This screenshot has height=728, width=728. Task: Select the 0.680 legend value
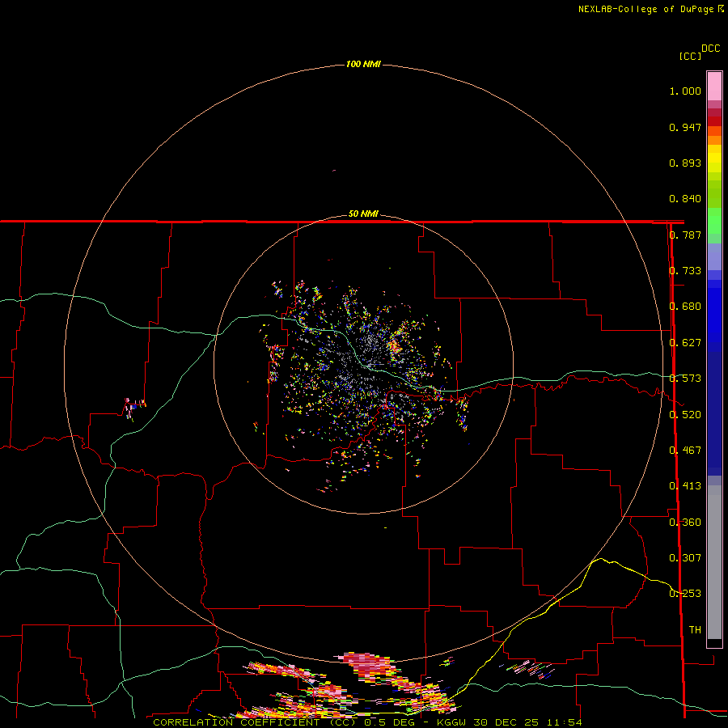point(685,307)
